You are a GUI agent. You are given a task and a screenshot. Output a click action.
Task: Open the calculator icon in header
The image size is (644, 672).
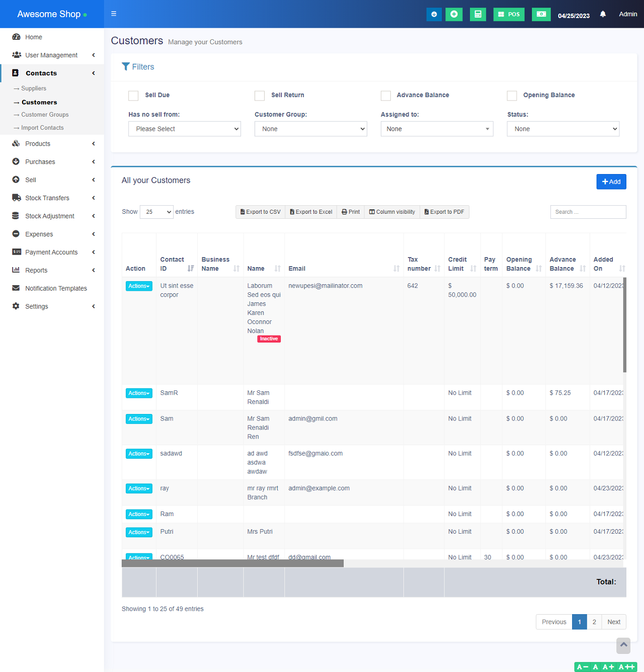(477, 14)
